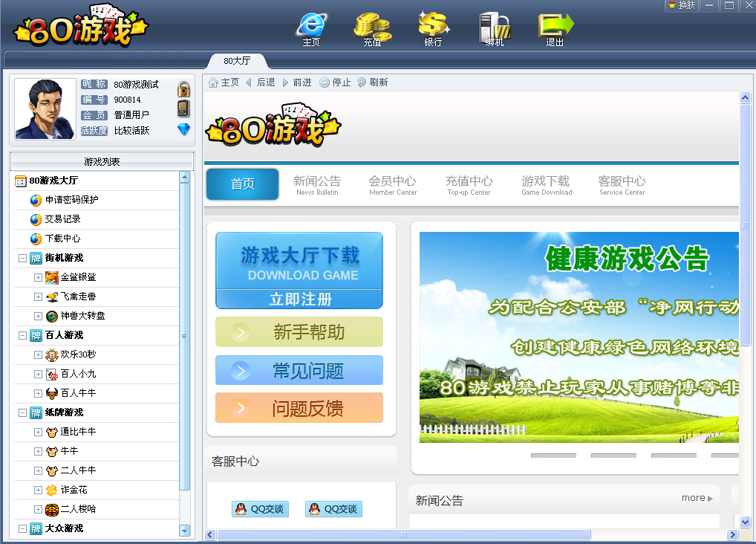Click the 神兽大转盘 wheel icon
The image size is (756, 544).
(x=51, y=316)
